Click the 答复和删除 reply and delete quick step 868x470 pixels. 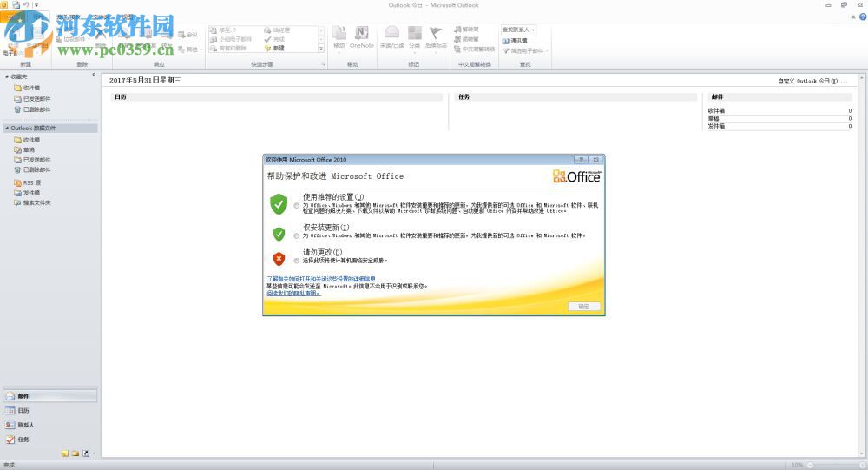(228, 49)
